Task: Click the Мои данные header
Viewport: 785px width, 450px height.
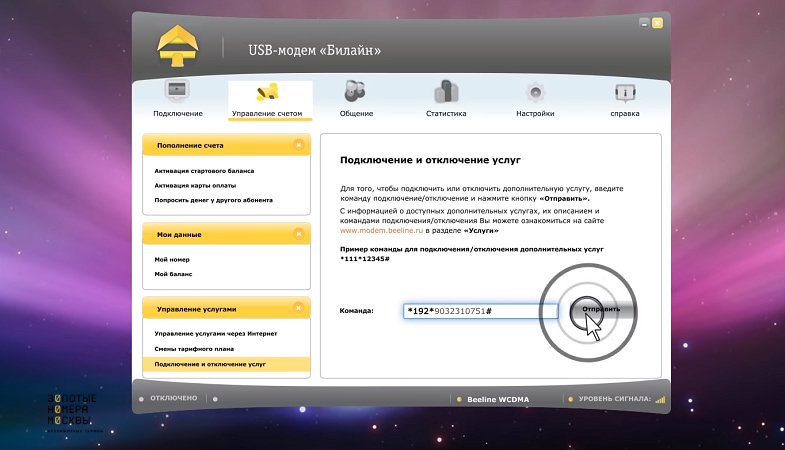Action: coord(226,234)
